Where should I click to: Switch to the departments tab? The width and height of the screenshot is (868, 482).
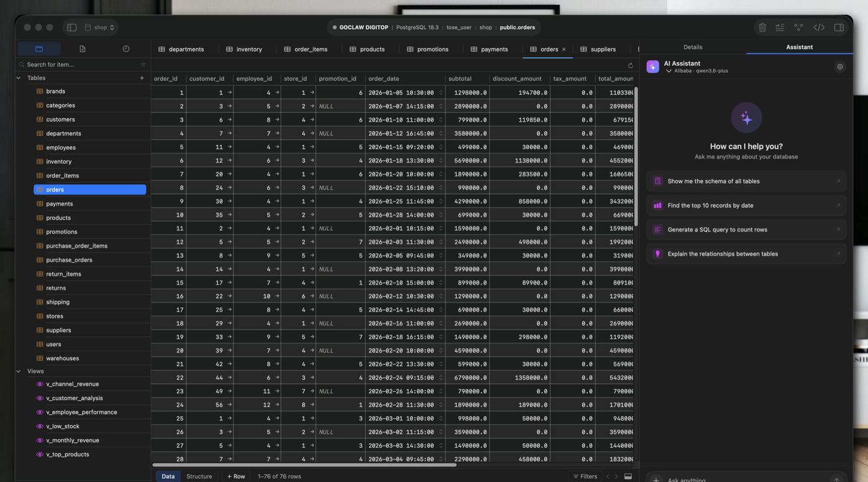click(x=181, y=49)
